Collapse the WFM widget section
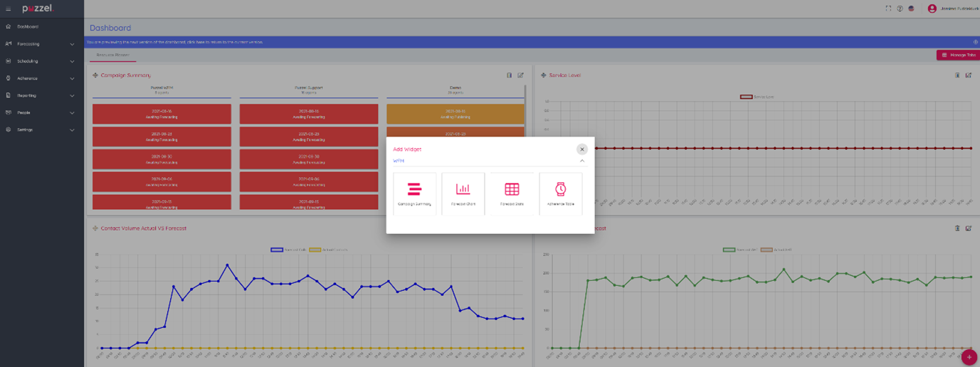980x367 pixels. pos(581,161)
